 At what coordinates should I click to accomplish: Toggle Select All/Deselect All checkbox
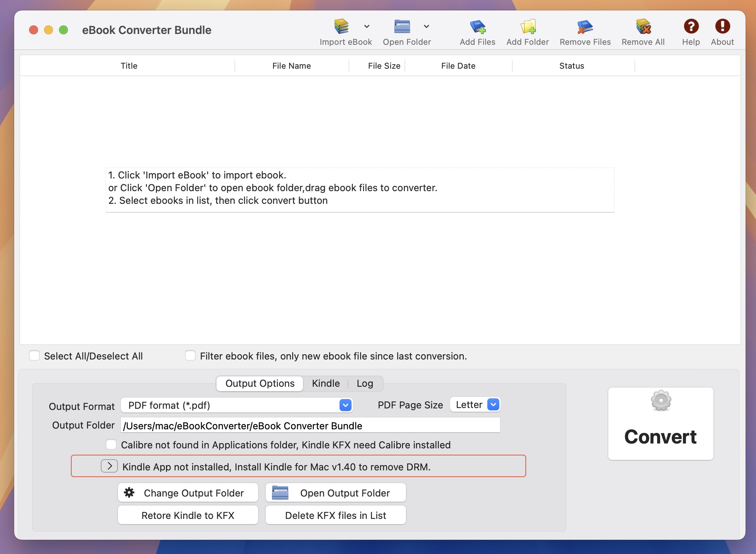34,356
